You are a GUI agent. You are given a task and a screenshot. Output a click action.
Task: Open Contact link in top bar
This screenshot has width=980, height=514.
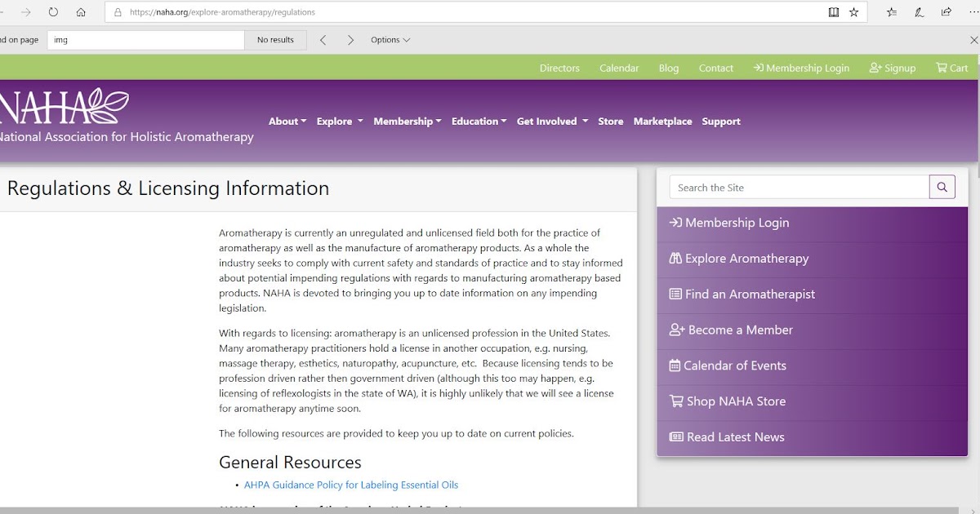tap(716, 68)
